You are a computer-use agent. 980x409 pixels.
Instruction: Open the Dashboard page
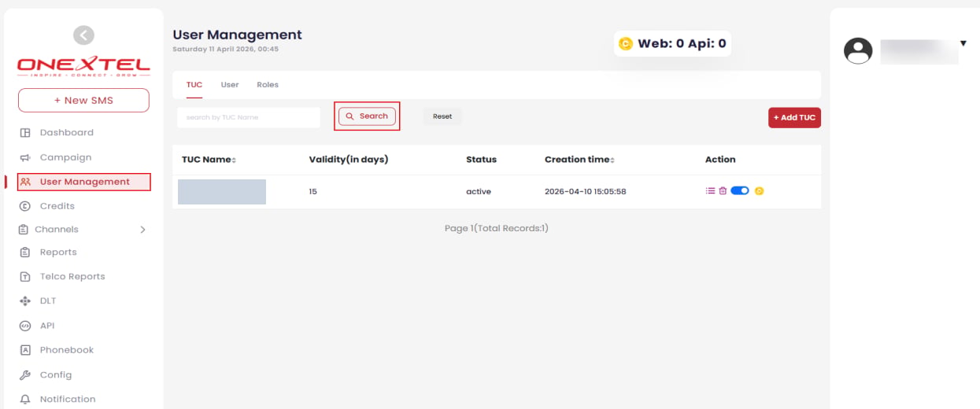tap(67, 133)
